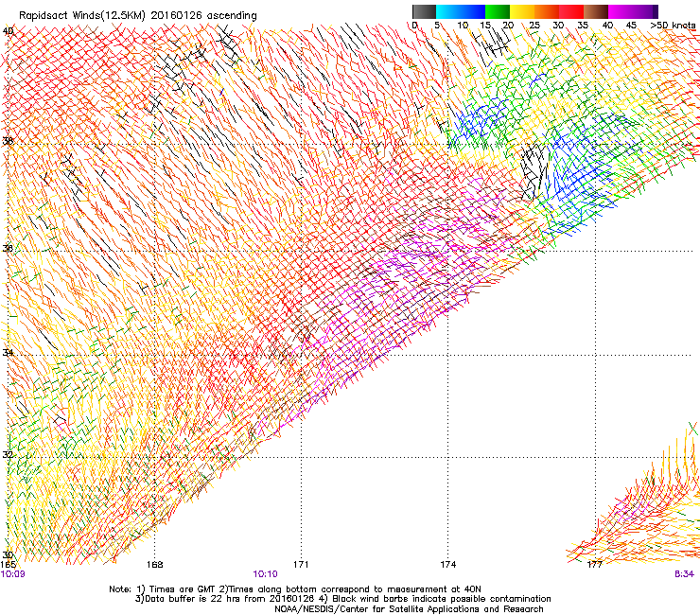Click the longitude '174' axis label
The image size is (700, 615).
447,565
